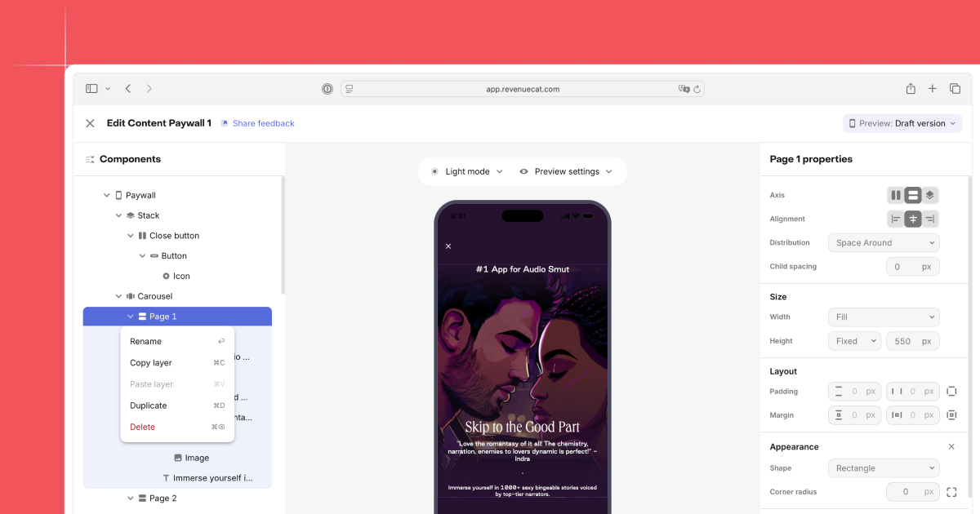This screenshot has height=514, width=980.
Task: Collapse the Button tree node
Action: pos(142,255)
